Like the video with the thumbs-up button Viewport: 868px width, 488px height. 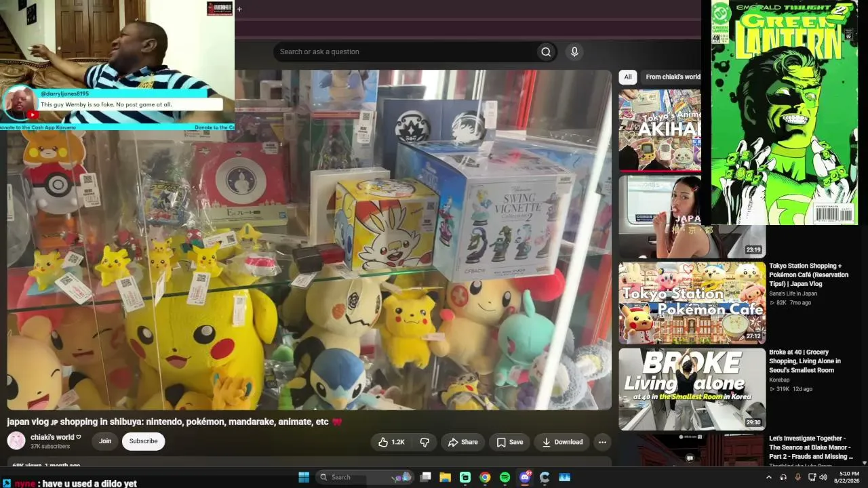pos(391,442)
